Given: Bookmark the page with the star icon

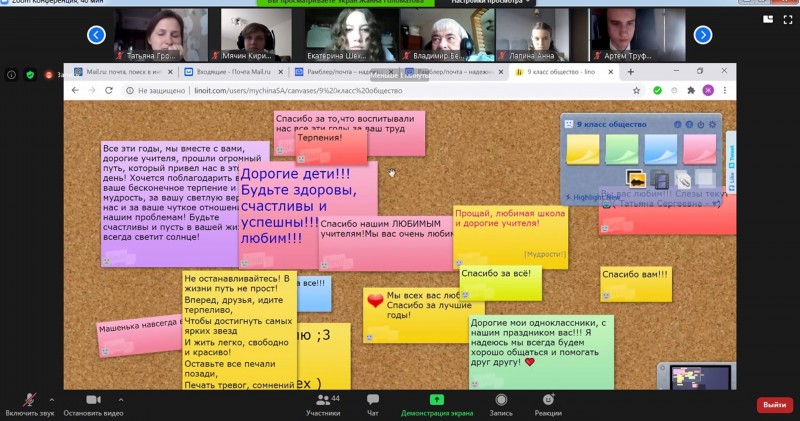Looking at the screenshot, I should (x=672, y=90).
